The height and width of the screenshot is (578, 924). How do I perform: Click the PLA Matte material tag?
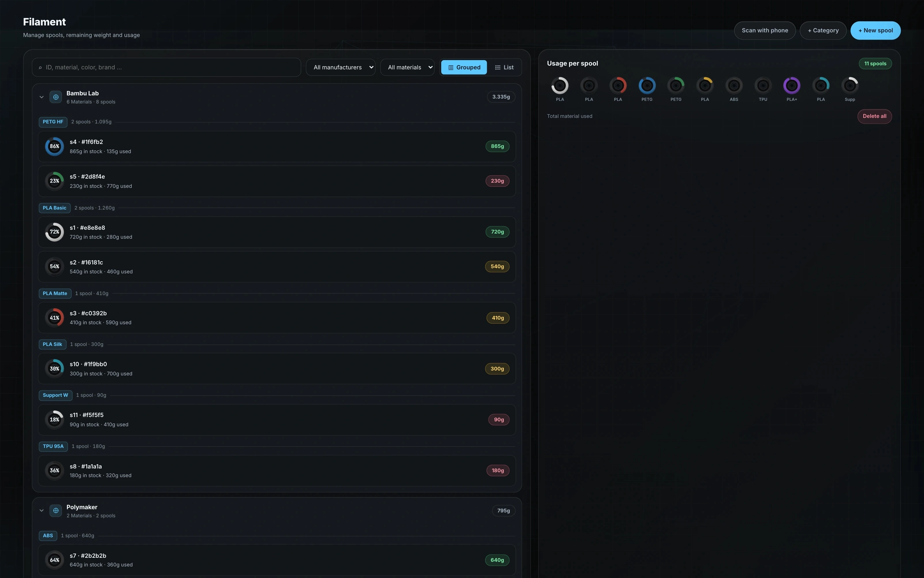(55, 294)
